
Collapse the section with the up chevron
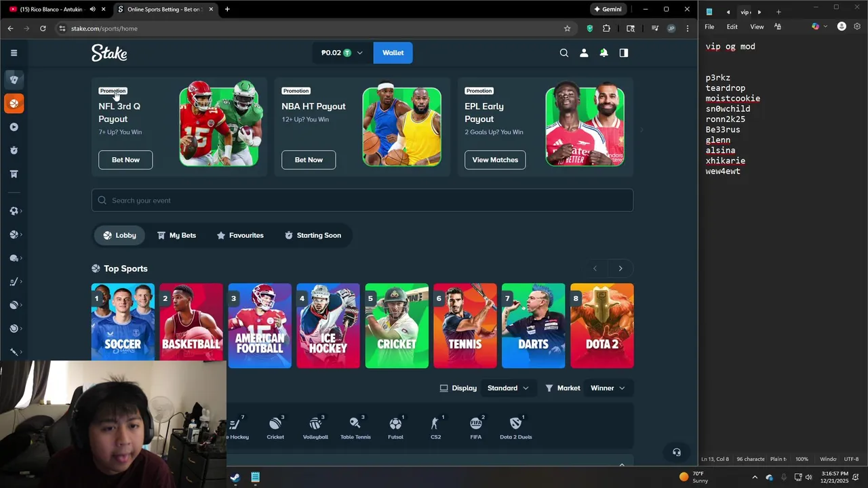point(622,464)
